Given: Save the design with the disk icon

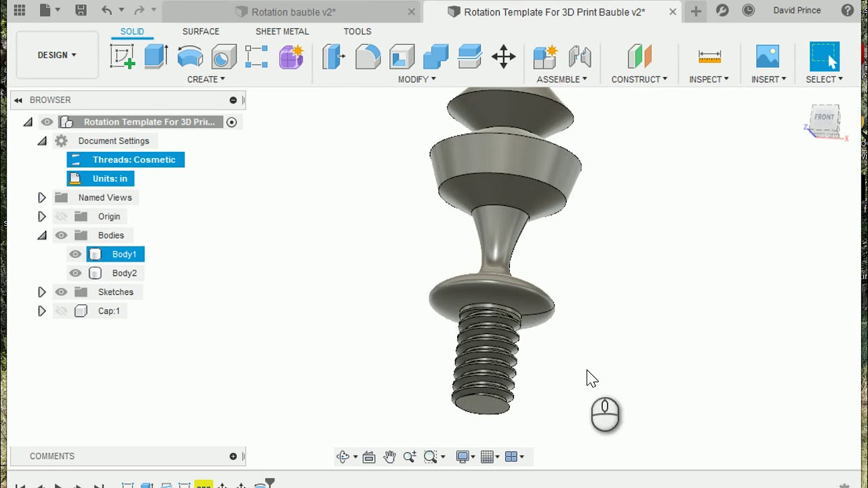Looking at the screenshot, I should pos(81,10).
